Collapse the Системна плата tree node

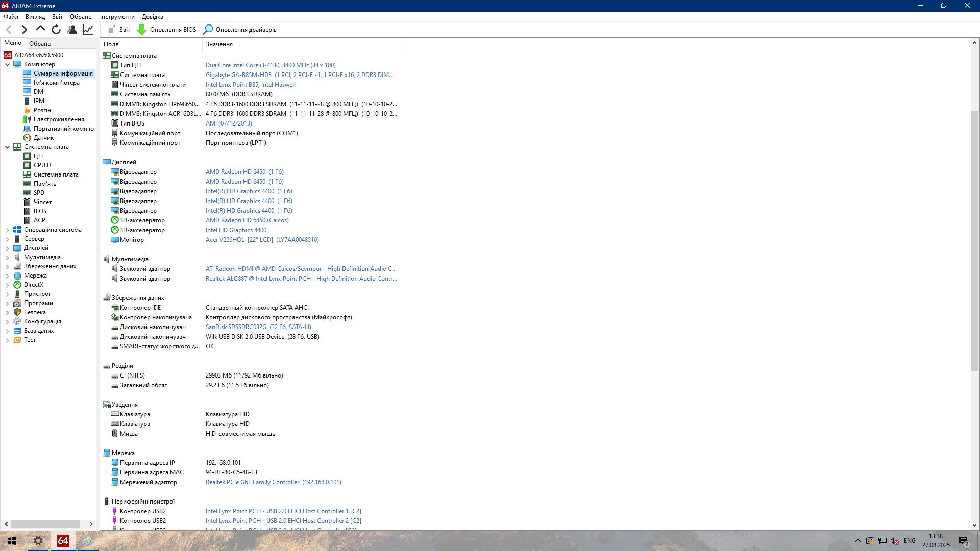point(7,147)
